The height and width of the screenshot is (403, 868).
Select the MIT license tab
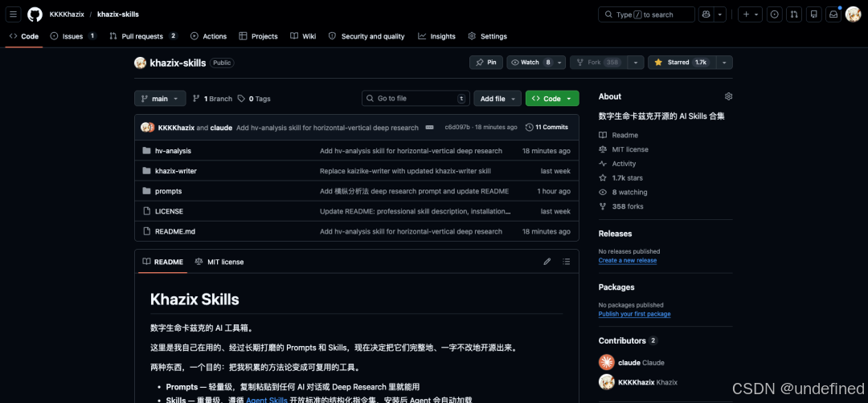click(219, 262)
